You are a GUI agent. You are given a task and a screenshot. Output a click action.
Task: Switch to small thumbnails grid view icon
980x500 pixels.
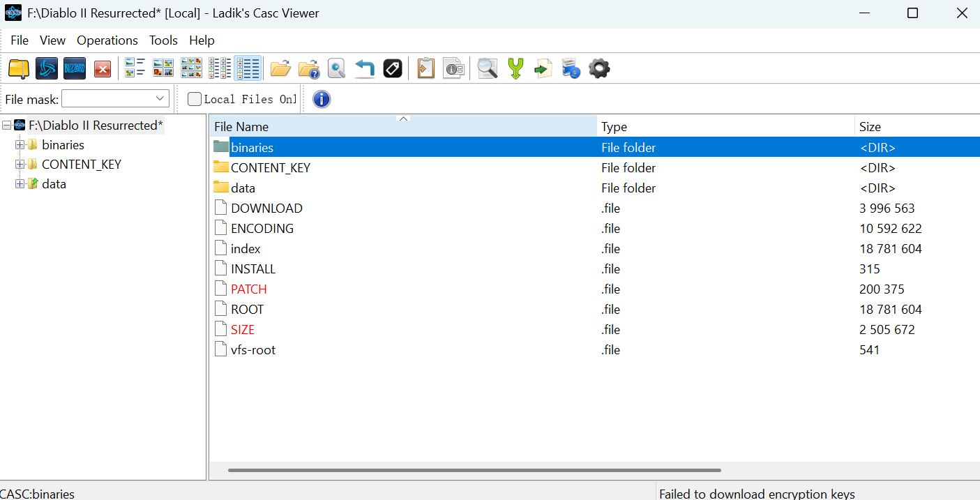[191, 68]
